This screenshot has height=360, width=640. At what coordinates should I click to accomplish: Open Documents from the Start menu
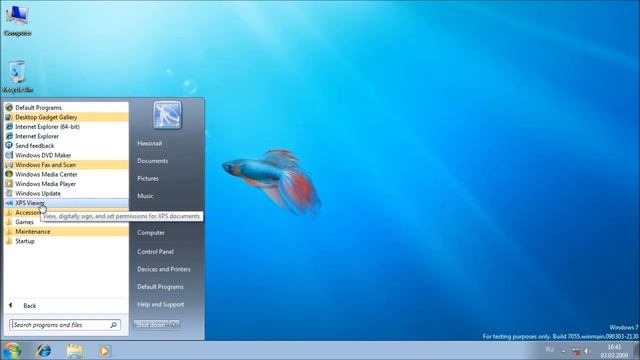[153, 161]
